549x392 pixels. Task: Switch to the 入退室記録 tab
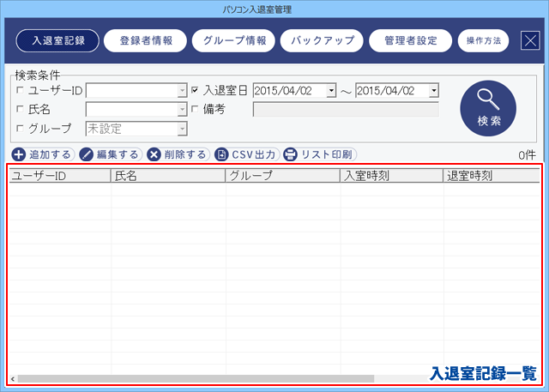coord(57,40)
